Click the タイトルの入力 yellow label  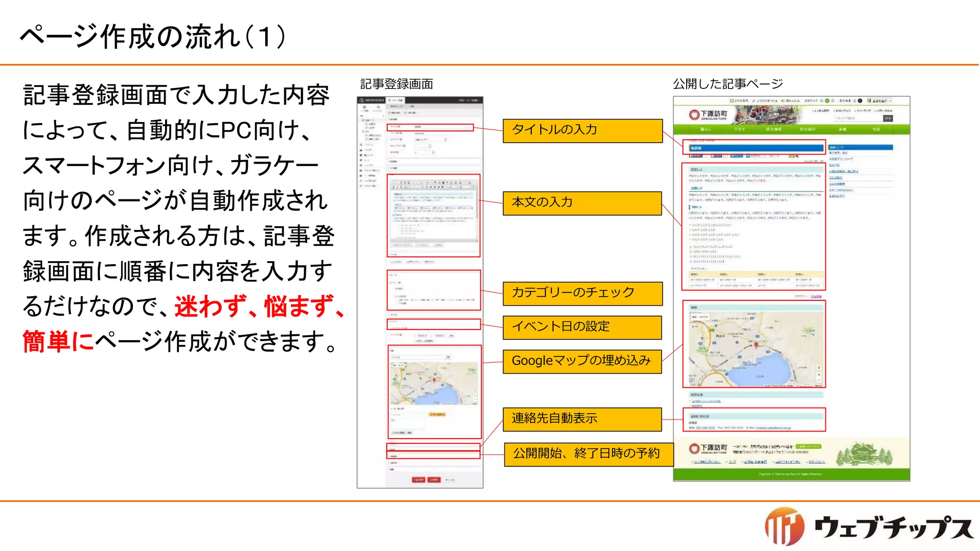[583, 131]
